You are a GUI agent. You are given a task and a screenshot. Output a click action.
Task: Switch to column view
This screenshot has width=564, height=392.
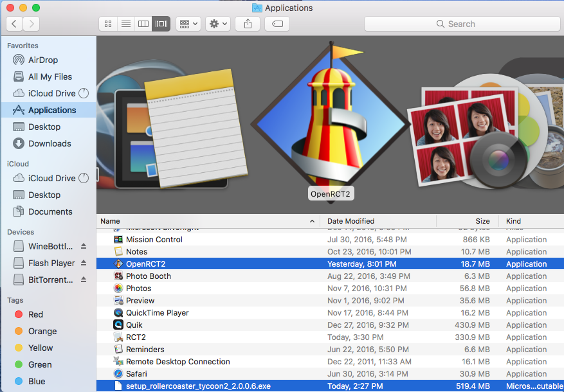[143, 24]
